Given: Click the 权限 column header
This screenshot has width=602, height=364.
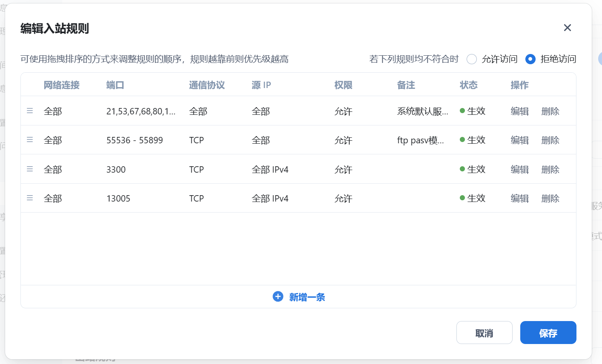Looking at the screenshot, I should click(x=344, y=85).
